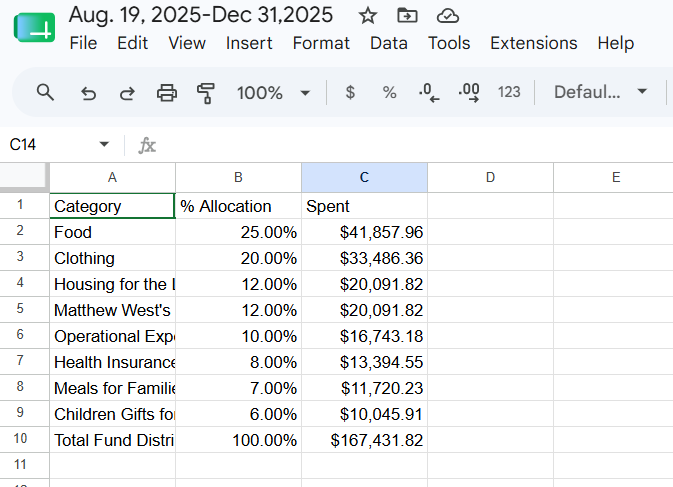Open the search menus magnifier
The image size is (673, 487).
45,92
